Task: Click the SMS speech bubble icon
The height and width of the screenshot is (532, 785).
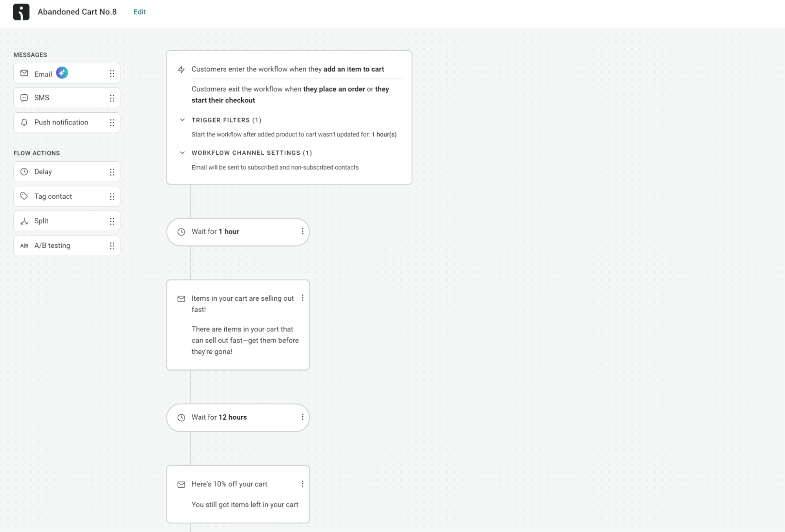Action: pos(24,98)
